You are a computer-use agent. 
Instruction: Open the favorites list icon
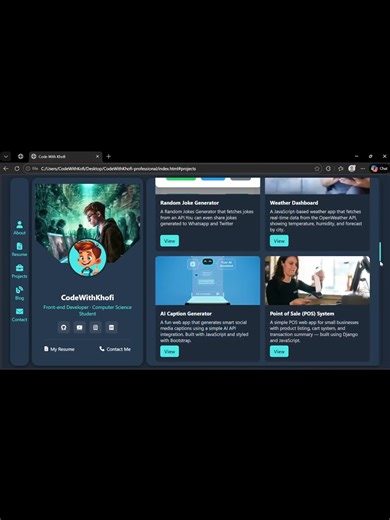[340, 169]
